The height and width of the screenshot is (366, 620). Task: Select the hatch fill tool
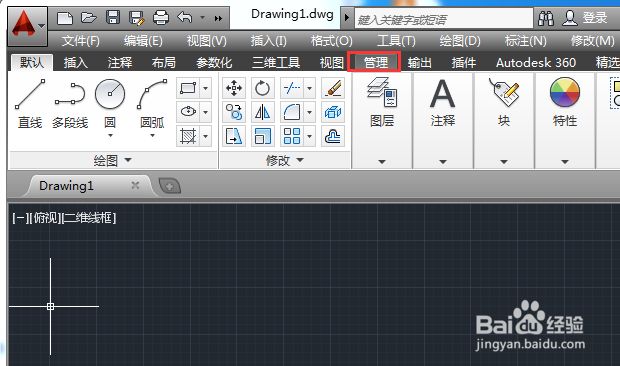(x=188, y=136)
